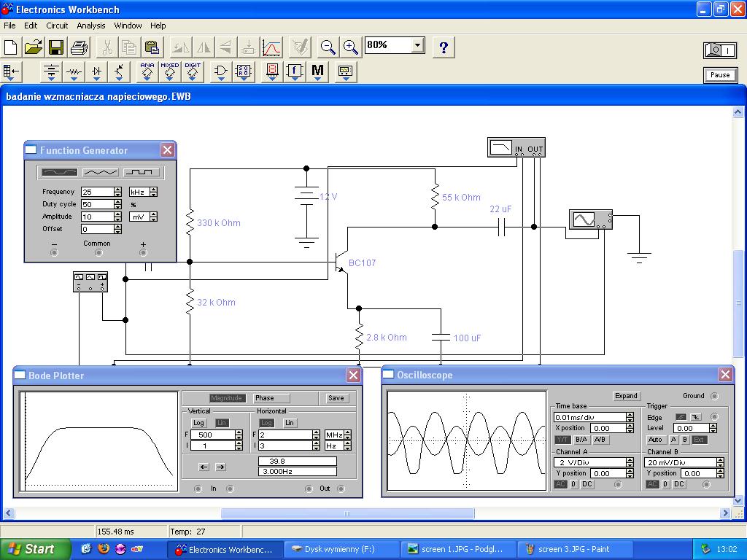Click the Paste clipboard icon
Viewport: 747px width, 560px height.
152,47
